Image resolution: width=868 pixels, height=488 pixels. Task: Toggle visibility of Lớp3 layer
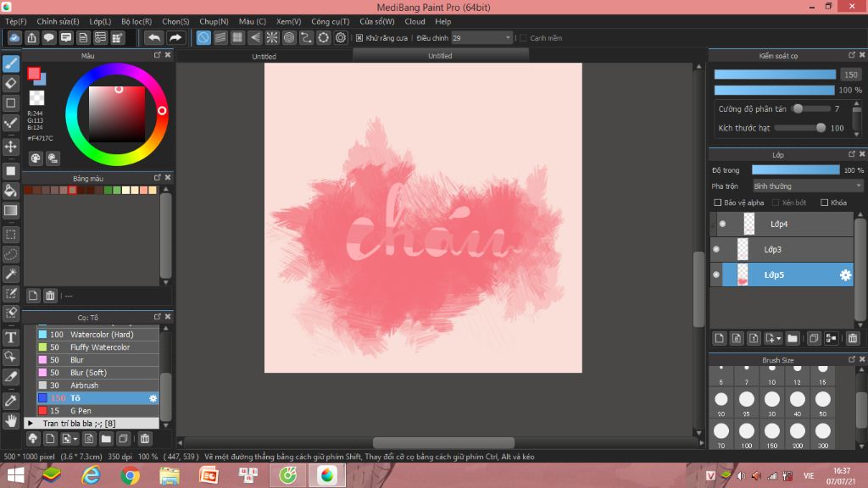click(716, 250)
